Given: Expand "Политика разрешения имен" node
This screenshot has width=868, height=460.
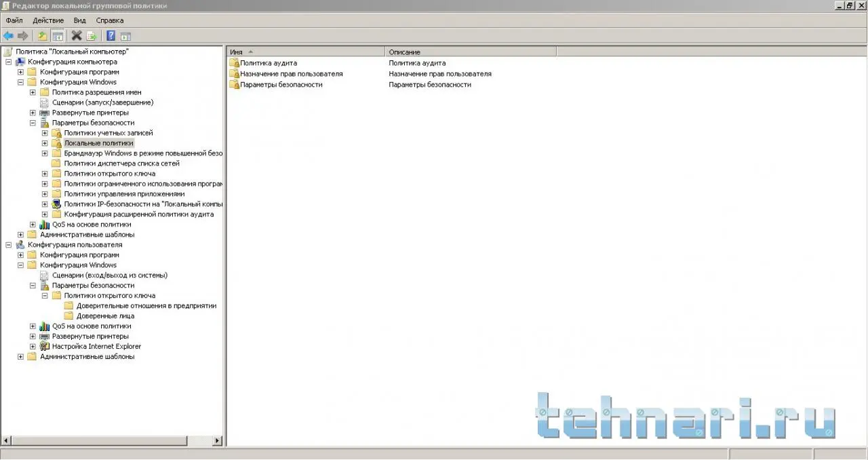Looking at the screenshot, I should tap(33, 92).
